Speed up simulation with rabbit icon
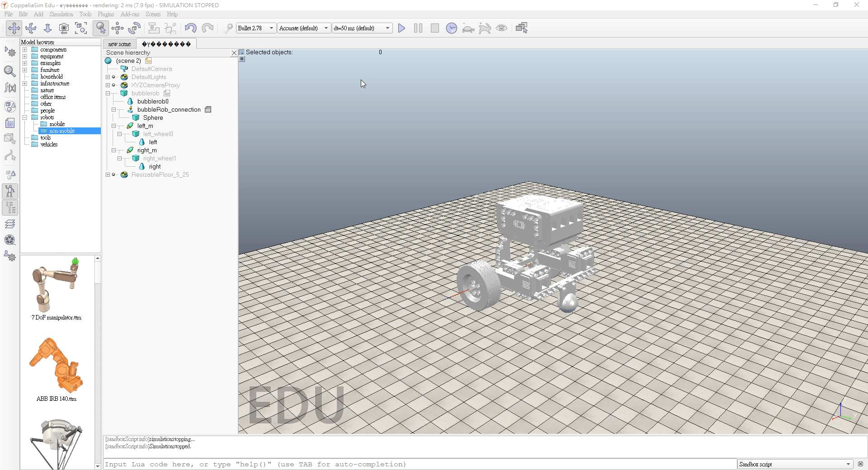868x470 pixels. (x=485, y=28)
